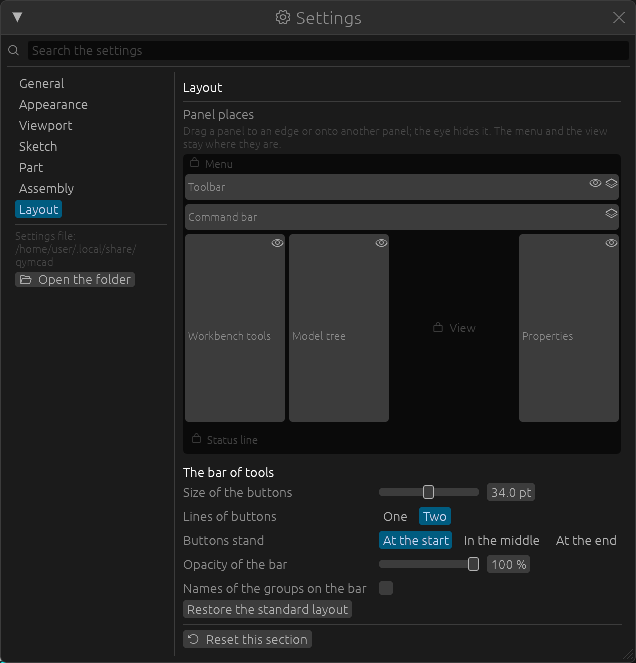636x663 pixels.
Task: Go to the Sketch settings section
Action: tap(38, 146)
